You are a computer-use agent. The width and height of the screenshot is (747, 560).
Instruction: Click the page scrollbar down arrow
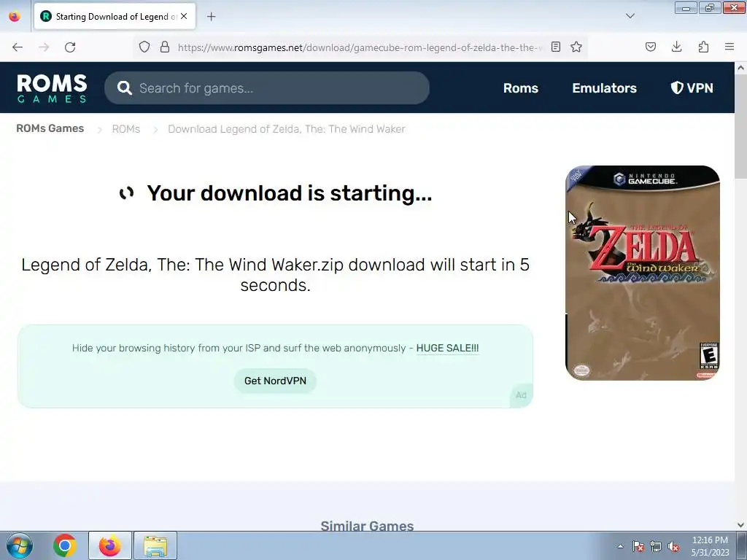click(740, 525)
